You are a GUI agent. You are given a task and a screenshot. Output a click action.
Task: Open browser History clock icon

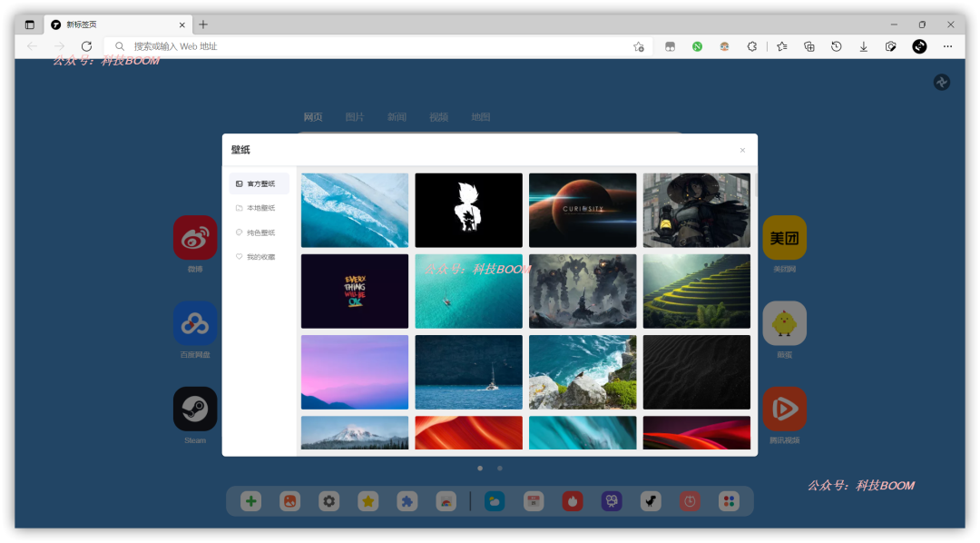(837, 46)
